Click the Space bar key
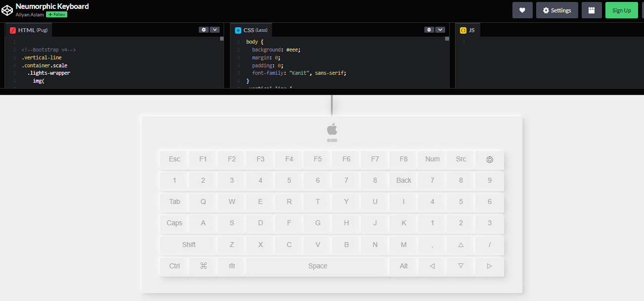 tap(318, 266)
